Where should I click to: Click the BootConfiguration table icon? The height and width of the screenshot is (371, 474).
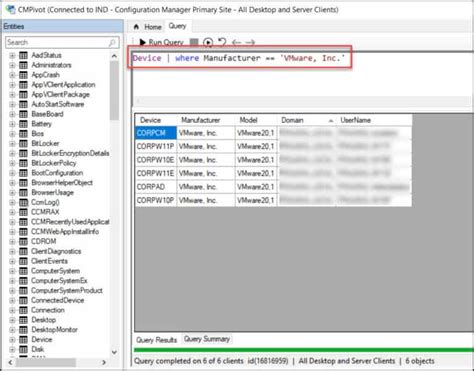click(23, 173)
